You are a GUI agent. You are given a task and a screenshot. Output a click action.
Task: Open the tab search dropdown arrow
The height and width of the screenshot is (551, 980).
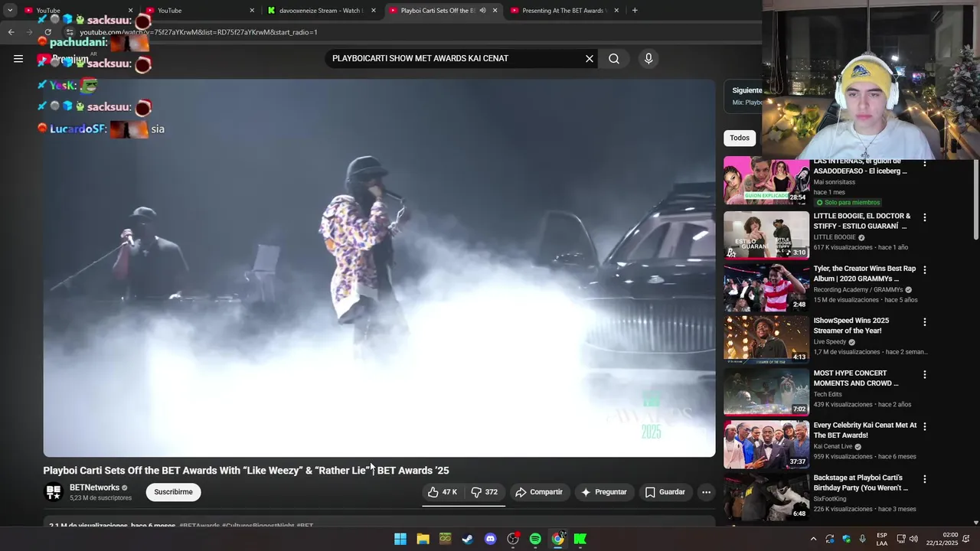click(x=10, y=11)
